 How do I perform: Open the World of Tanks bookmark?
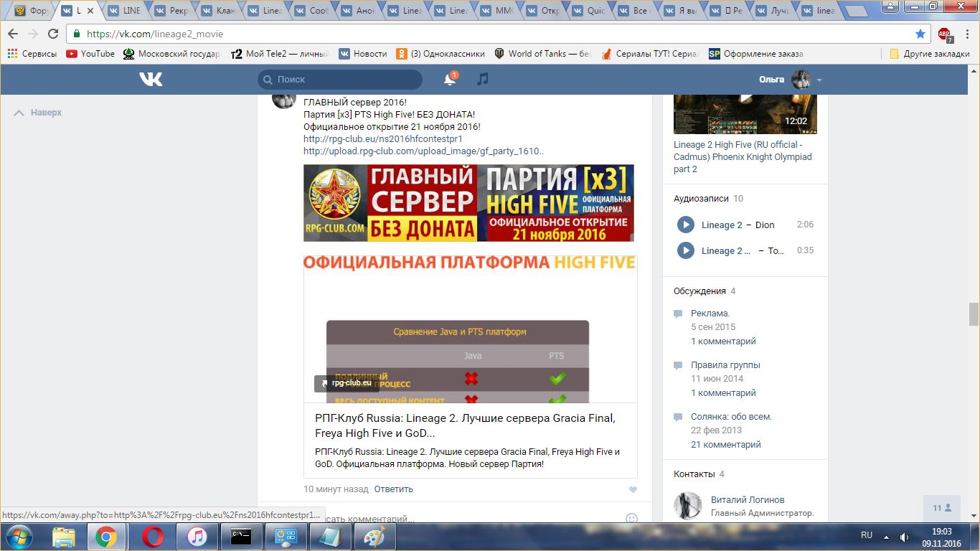click(543, 54)
